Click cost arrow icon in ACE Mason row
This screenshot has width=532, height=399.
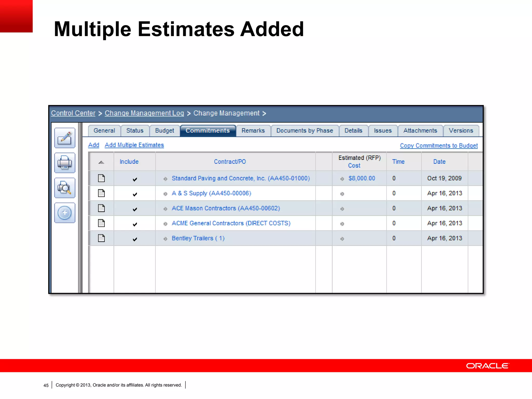tap(342, 209)
